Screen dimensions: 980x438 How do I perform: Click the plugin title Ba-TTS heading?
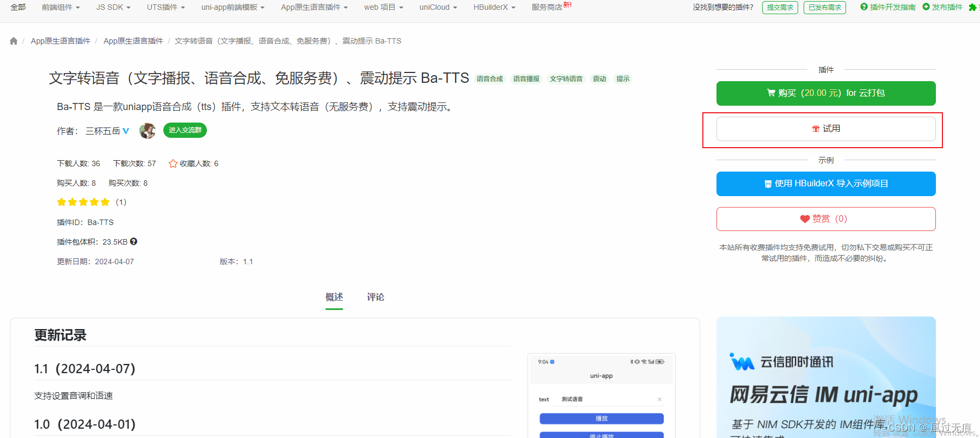click(x=259, y=78)
